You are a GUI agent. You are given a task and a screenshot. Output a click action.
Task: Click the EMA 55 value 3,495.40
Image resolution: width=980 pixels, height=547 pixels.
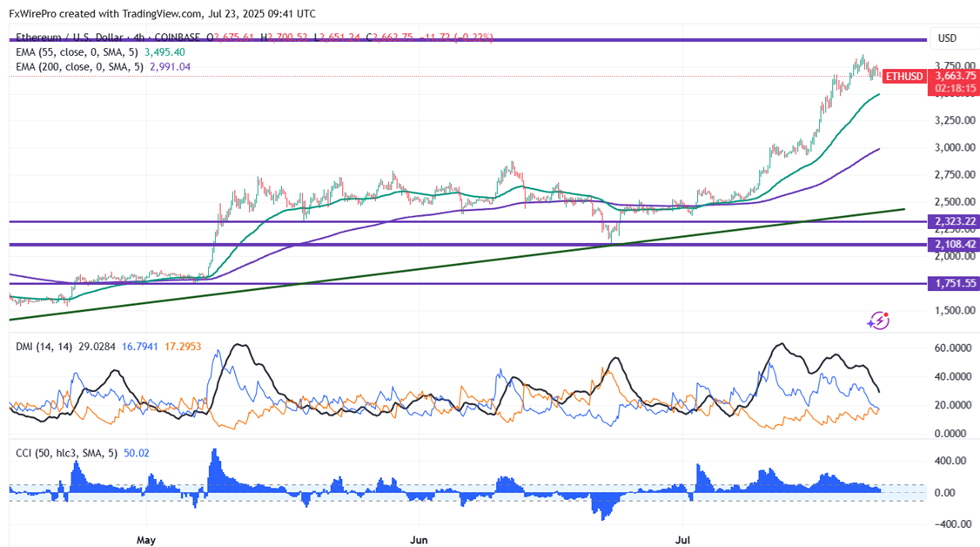click(x=164, y=52)
